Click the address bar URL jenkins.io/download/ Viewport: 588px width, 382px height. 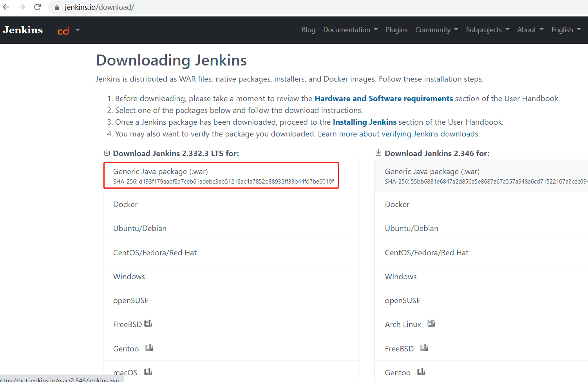[x=100, y=7]
